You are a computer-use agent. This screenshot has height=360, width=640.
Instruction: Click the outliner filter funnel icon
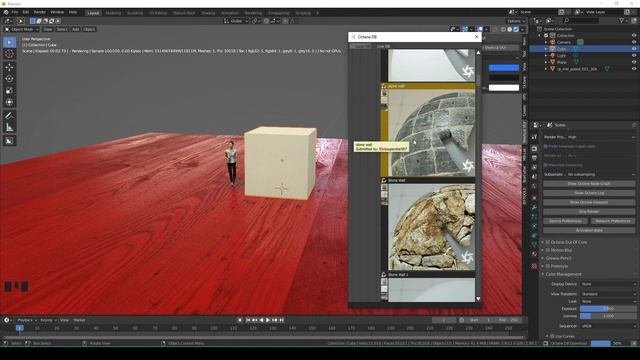click(622, 20)
